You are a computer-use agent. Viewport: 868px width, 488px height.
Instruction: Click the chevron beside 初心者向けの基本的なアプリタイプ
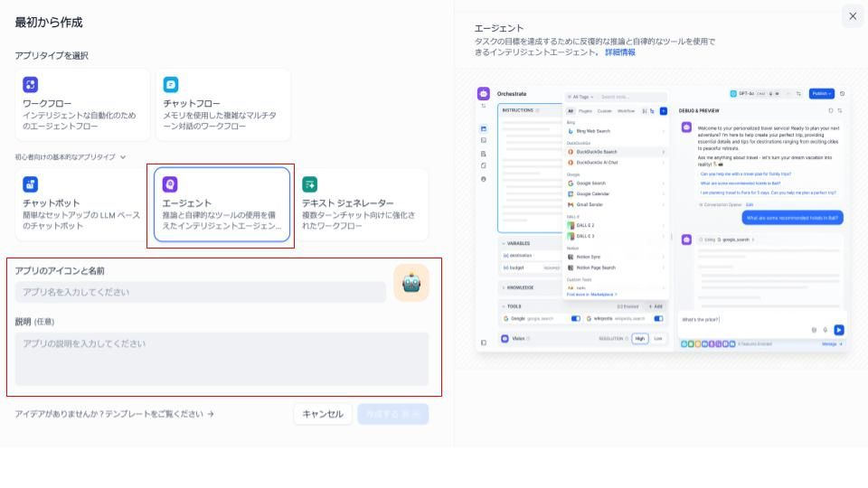[123, 156]
